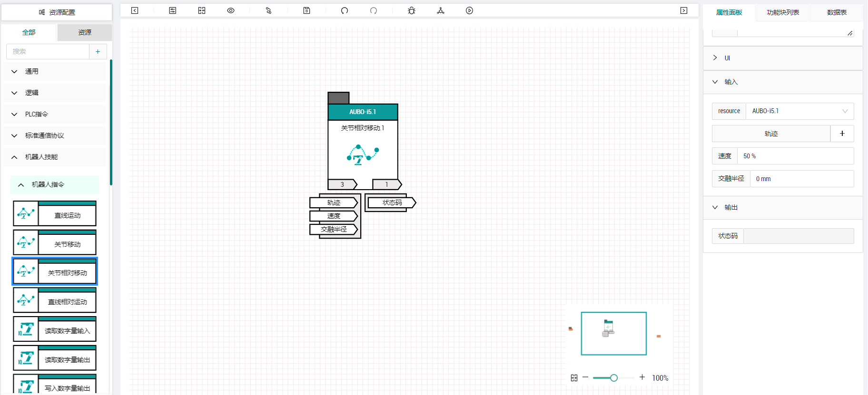The width and height of the screenshot is (868, 395).
Task: Collapse the left panel with the toolbar arrow
Action: click(x=135, y=10)
